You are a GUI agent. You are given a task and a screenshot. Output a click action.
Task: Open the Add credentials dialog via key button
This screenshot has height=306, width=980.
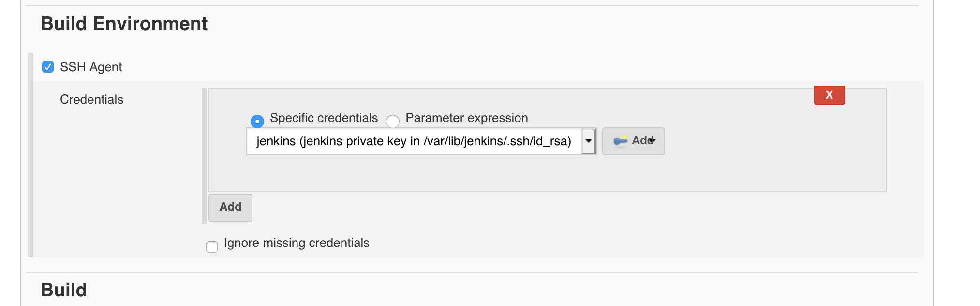(x=633, y=141)
